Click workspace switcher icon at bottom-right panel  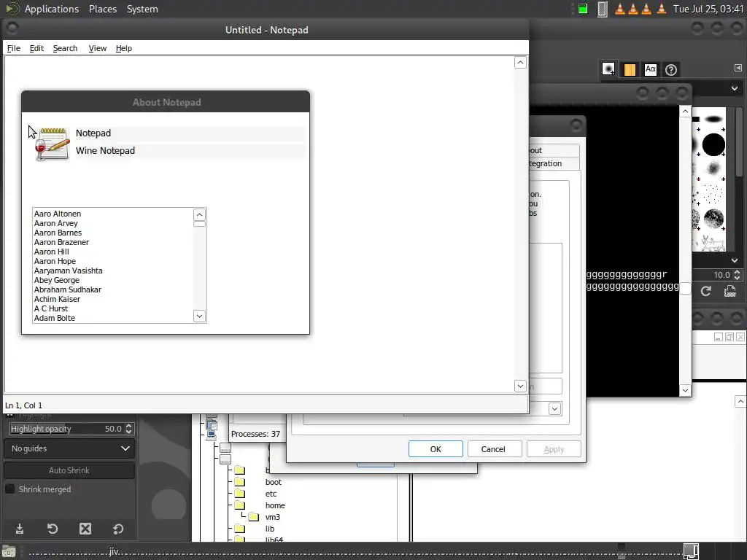[691, 551]
